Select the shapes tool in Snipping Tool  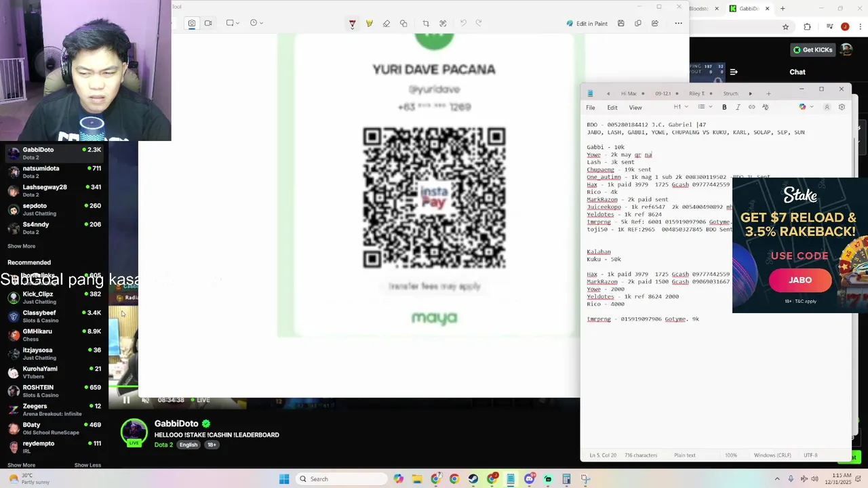pos(403,24)
